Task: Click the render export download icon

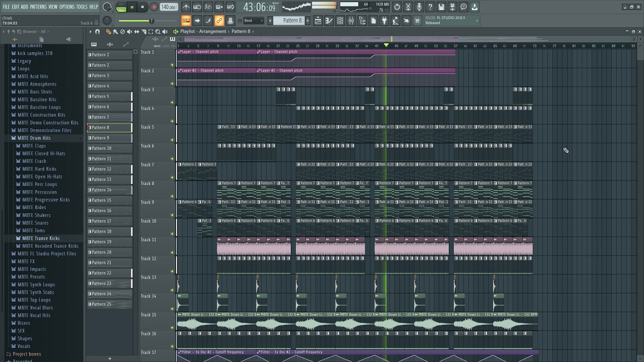Action: [474, 7]
